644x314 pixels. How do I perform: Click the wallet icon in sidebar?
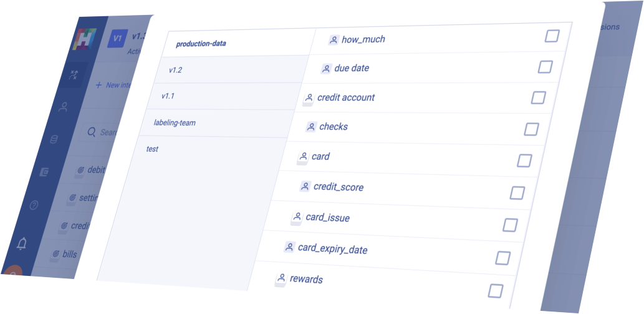coord(44,172)
